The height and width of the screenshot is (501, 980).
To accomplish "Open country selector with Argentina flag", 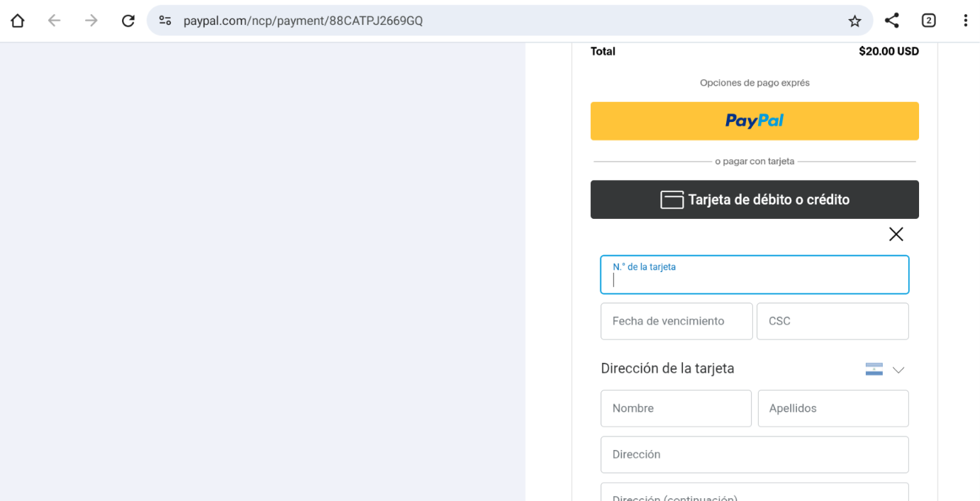I will point(874,369).
